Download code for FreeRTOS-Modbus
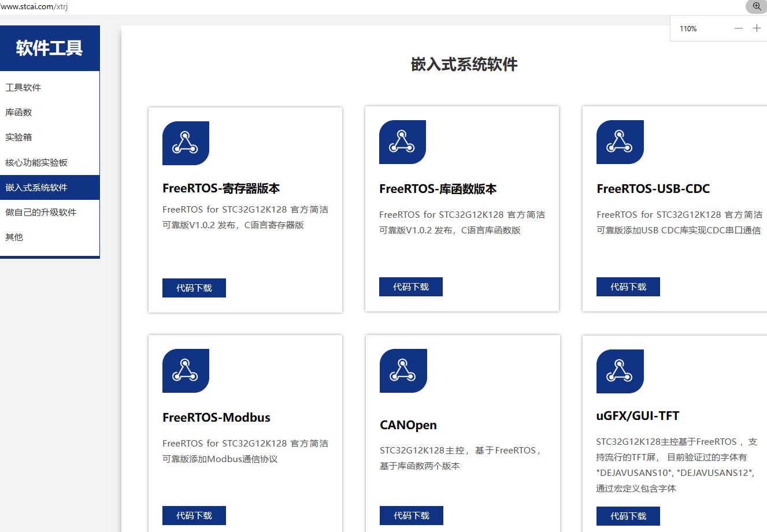The height and width of the screenshot is (532, 767). click(x=194, y=515)
